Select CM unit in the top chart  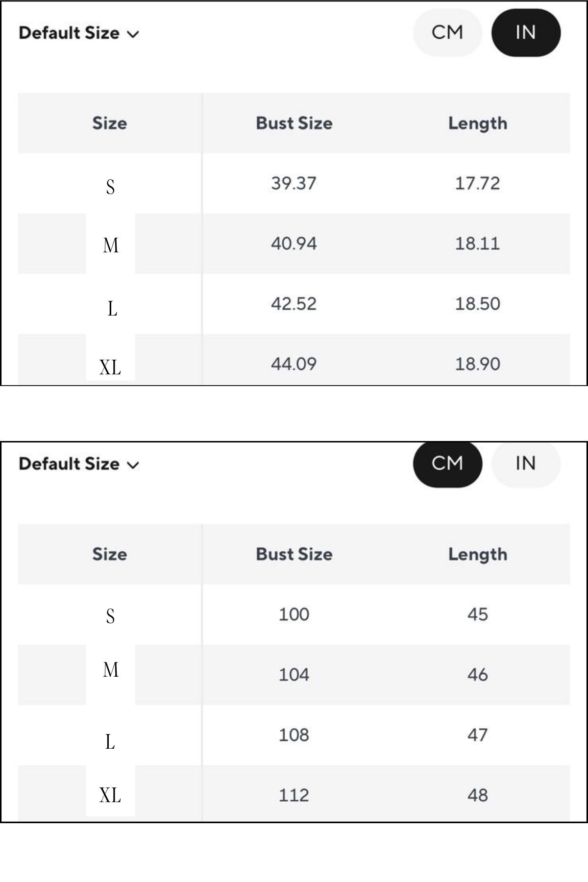pyautogui.click(x=447, y=32)
